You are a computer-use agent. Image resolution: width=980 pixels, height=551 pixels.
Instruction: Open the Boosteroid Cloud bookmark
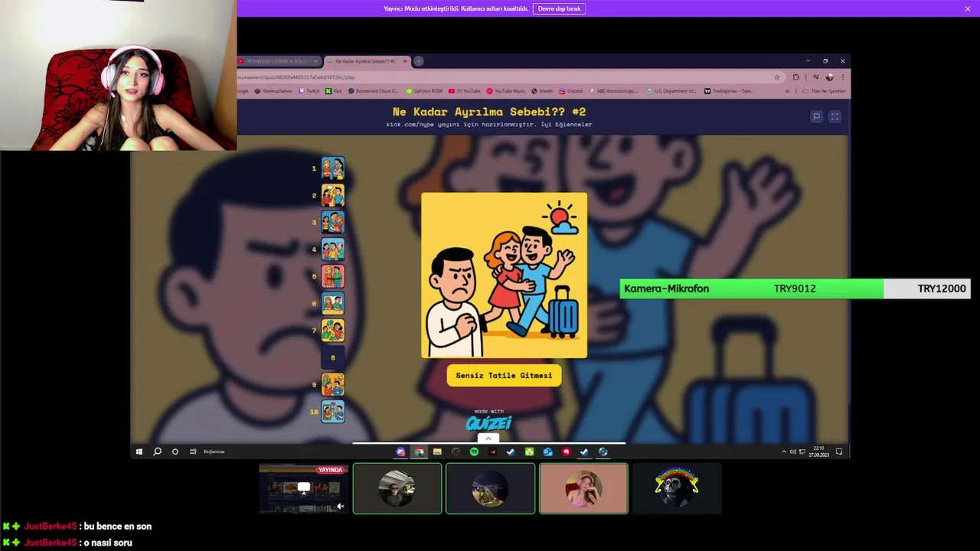coord(373,91)
